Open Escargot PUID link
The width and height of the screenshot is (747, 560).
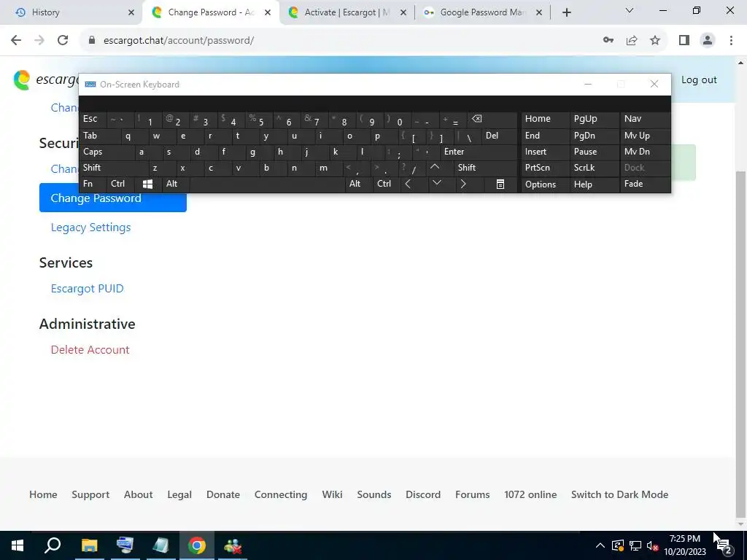[88, 289]
